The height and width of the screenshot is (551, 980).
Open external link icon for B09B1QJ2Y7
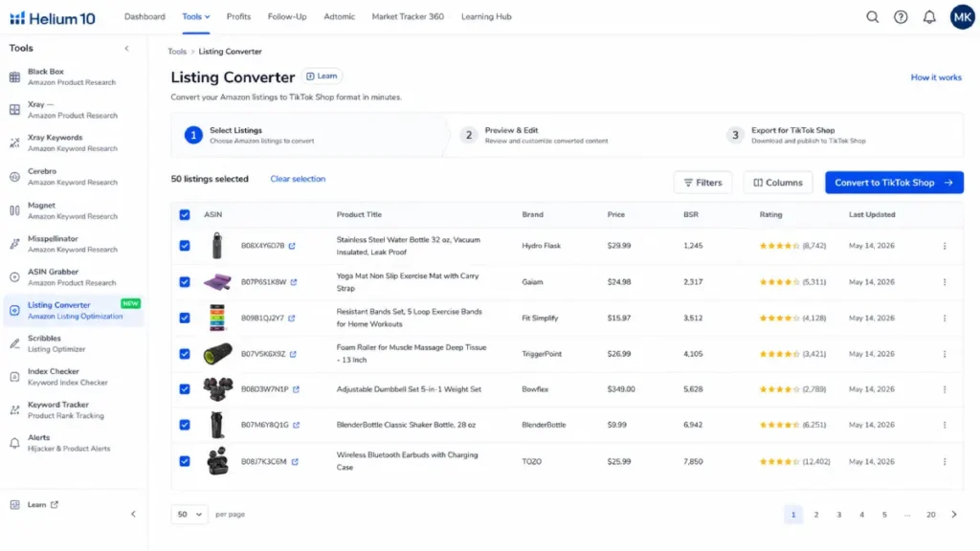(291, 318)
